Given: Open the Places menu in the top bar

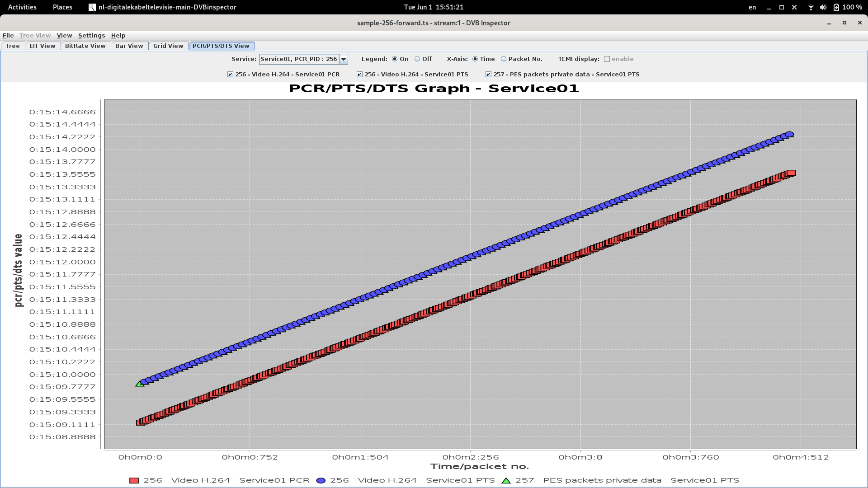Looking at the screenshot, I should 62,7.
